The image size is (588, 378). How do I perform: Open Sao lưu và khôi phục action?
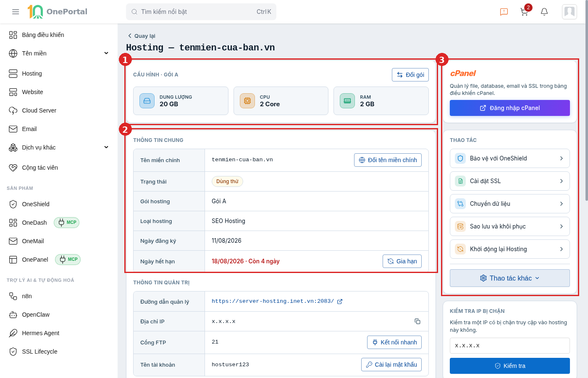coord(510,226)
